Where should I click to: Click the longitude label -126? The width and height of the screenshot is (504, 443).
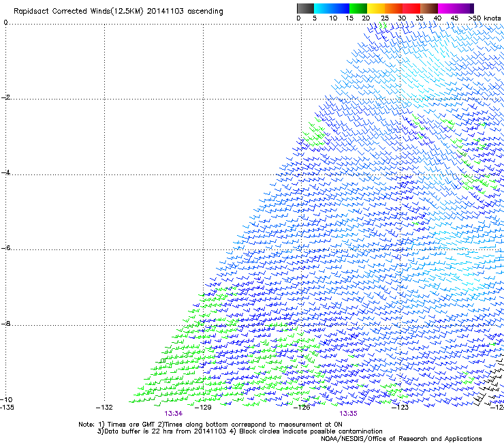(302, 408)
